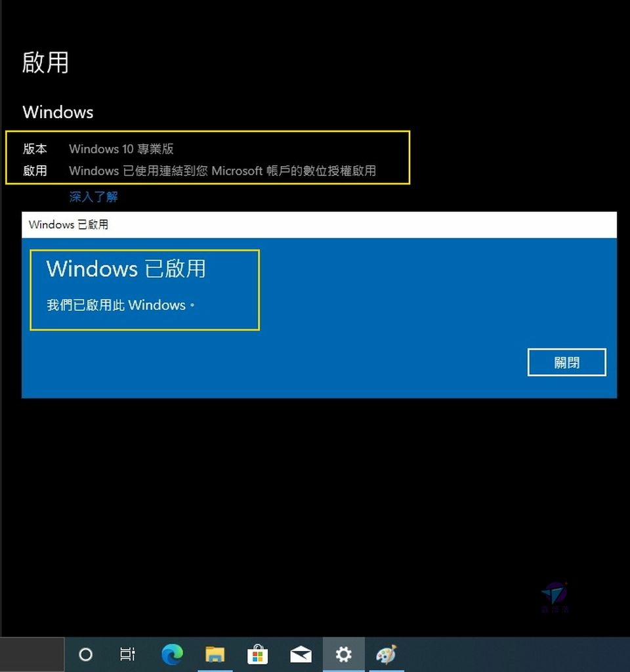Click the 關閉 button in activation dialog
This screenshot has height=672, width=630.
(x=566, y=362)
